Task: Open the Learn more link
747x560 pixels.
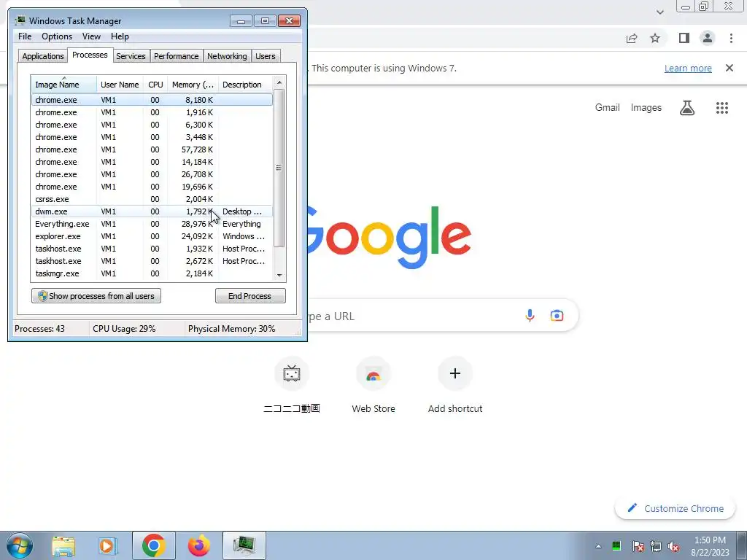Action: coord(688,68)
